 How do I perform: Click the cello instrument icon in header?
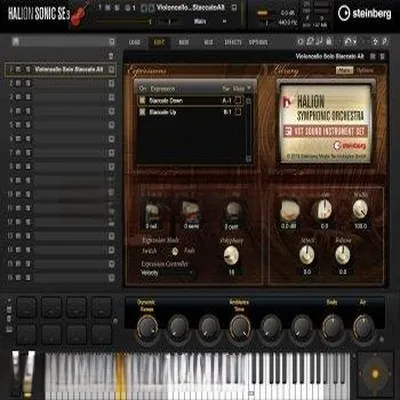80,14
